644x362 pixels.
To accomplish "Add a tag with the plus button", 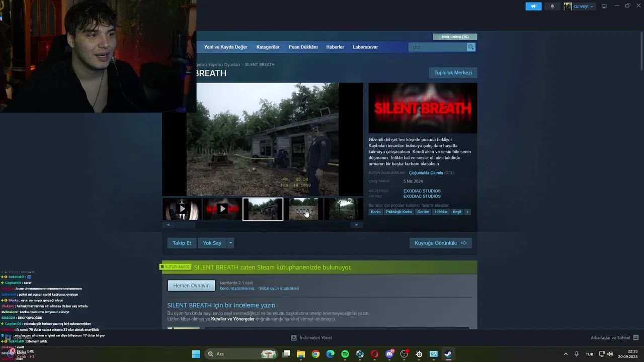I will point(467,212).
